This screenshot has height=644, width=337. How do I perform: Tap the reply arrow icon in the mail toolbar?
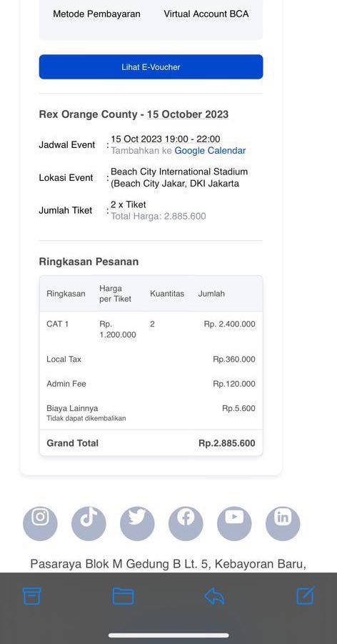(x=214, y=596)
